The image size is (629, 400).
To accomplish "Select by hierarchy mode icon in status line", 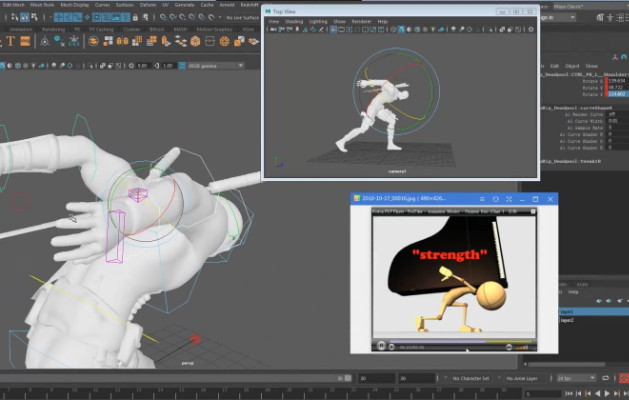I will 14,17.
